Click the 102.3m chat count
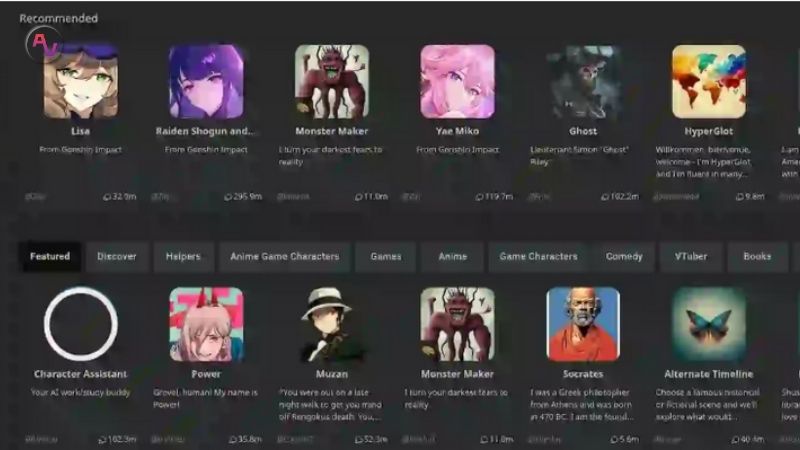 point(117,439)
